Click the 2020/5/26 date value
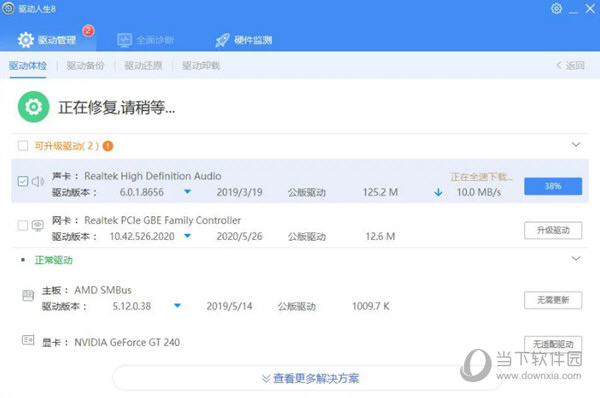This screenshot has width=600, height=398. point(240,237)
